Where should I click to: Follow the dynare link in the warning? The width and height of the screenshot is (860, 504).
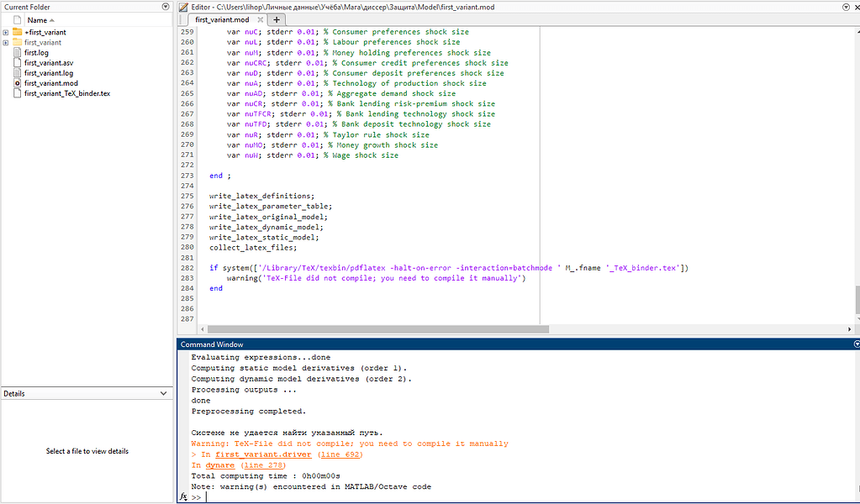click(x=220, y=465)
